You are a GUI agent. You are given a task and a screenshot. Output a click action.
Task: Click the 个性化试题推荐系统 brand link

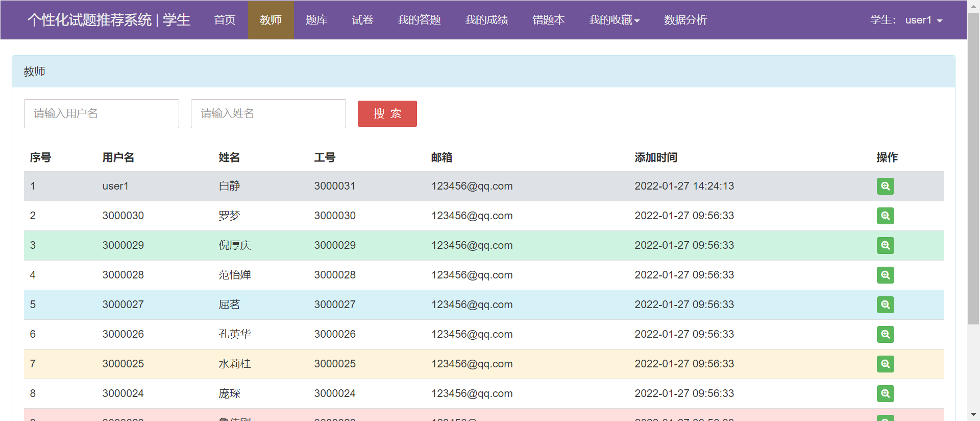coord(109,20)
